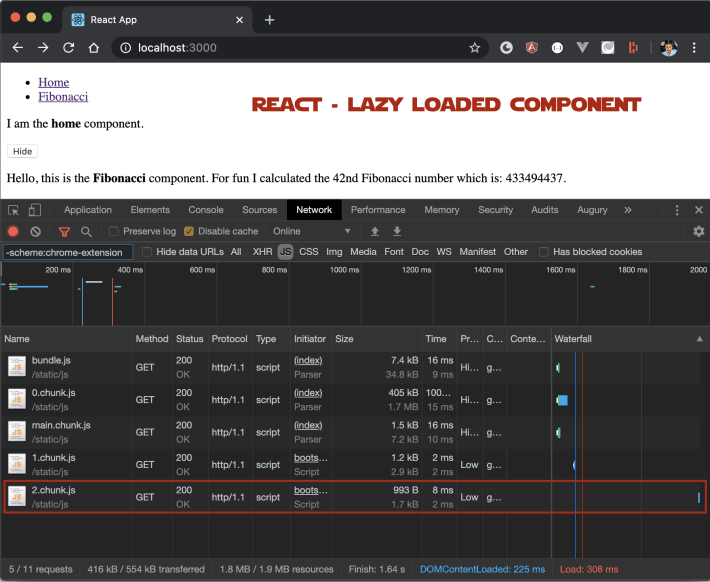Click the Hide button
Image resolution: width=710 pixels, height=582 pixels.
click(x=23, y=151)
